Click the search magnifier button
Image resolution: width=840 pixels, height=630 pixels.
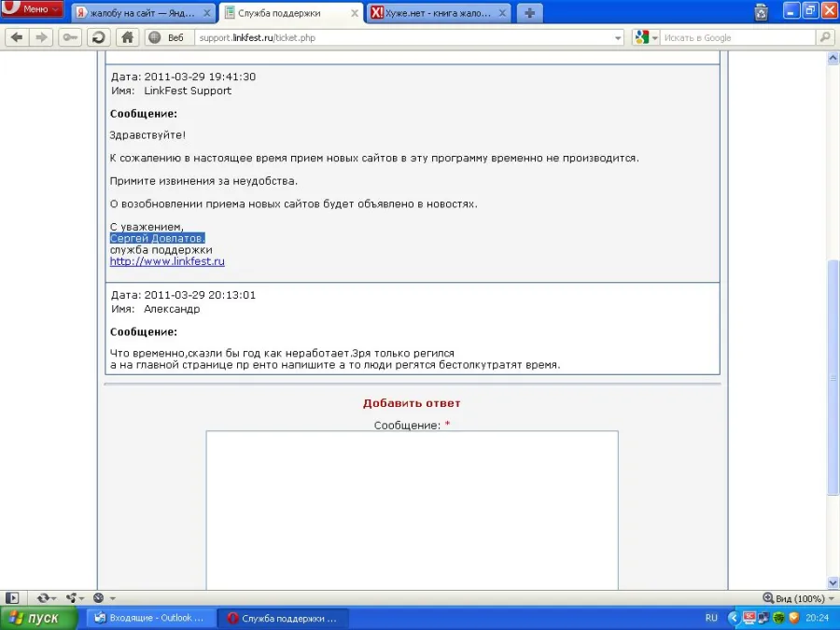click(825, 37)
